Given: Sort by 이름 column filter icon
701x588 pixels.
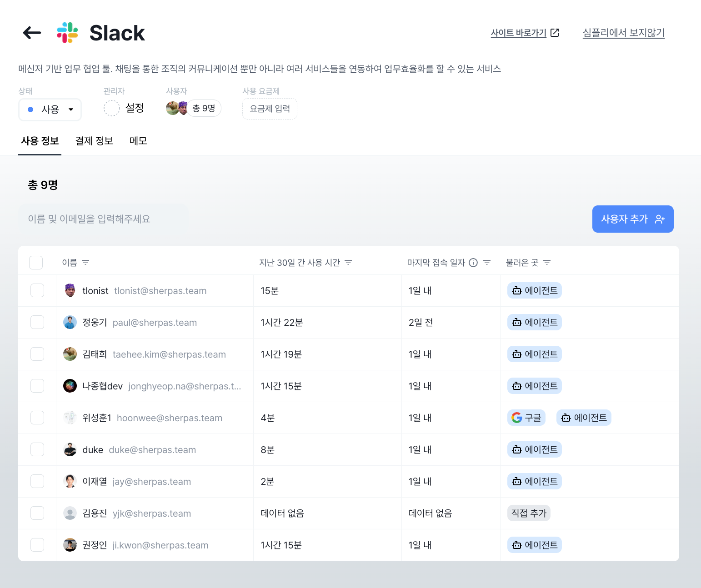Looking at the screenshot, I should (85, 263).
